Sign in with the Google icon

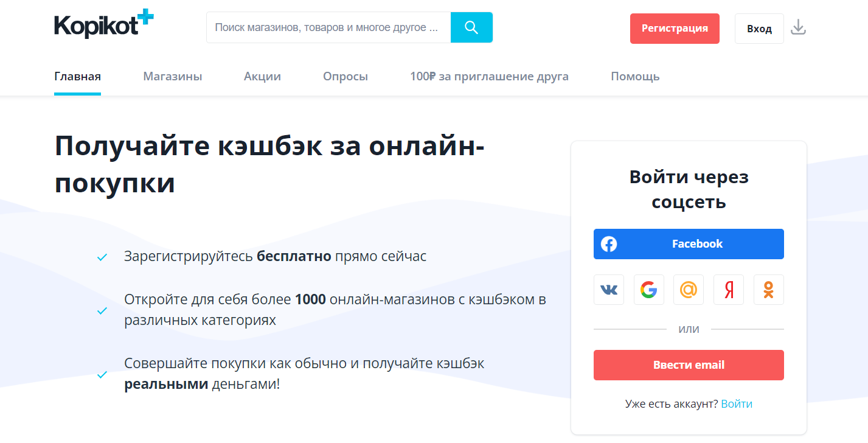pyautogui.click(x=648, y=290)
